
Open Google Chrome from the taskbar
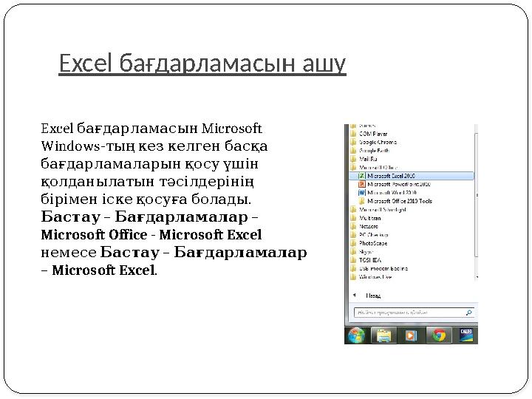tap(439, 335)
